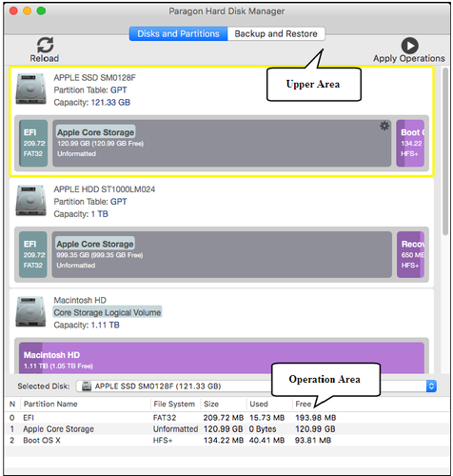
Task: Click the Selected Disk dropdown arrow button
Action: tap(431, 387)
